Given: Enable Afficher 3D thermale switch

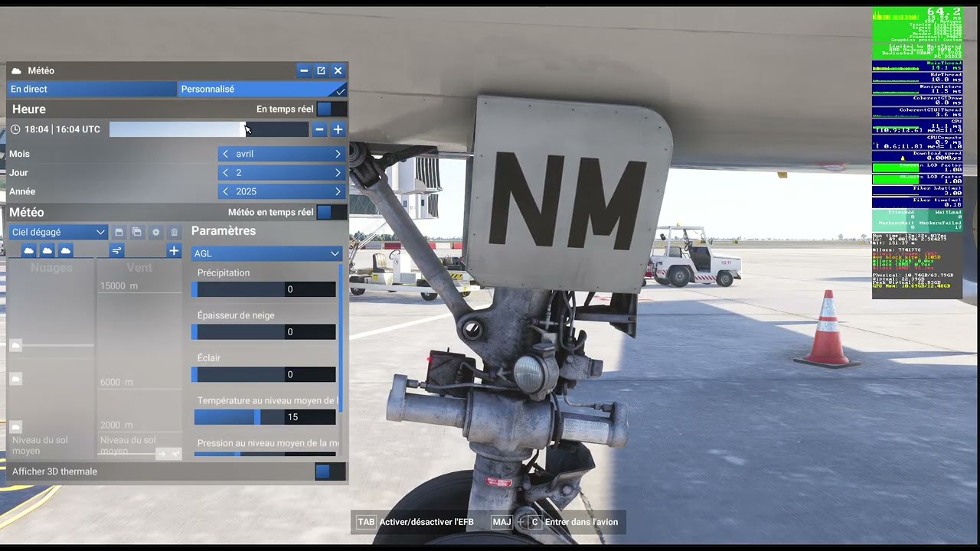Looking at the screenshot, I should (x=330, y=471).
